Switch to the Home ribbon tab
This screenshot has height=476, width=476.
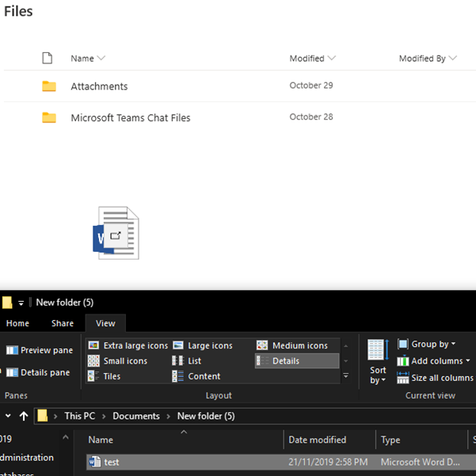point(17,323)
